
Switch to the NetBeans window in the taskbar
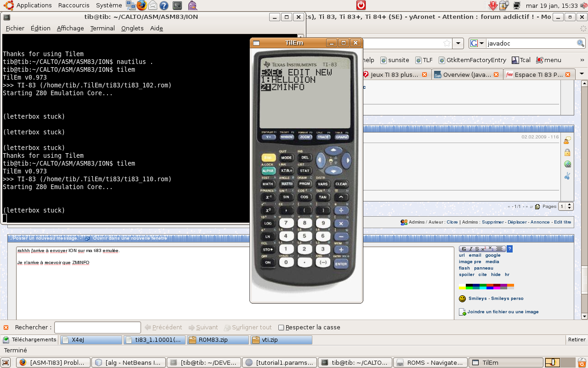(x=128, y=362)
